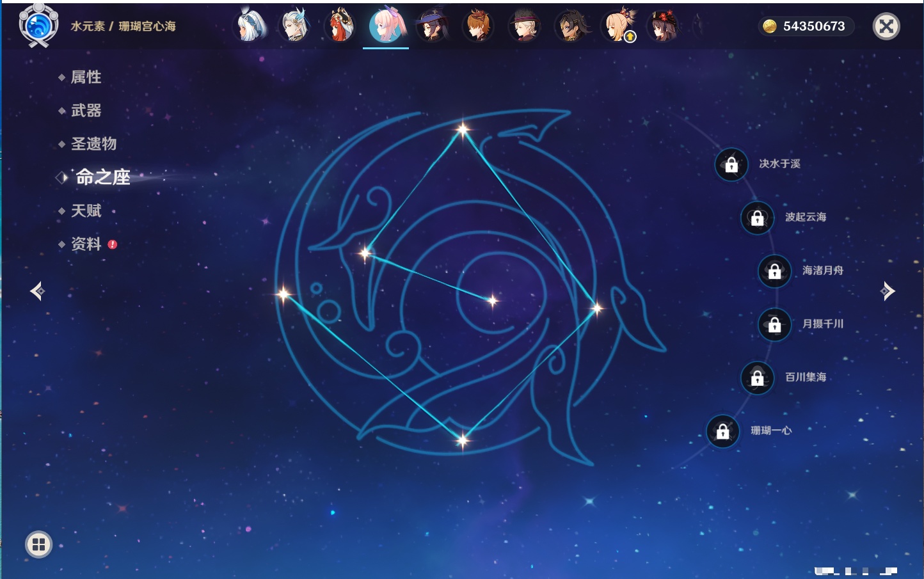Click the rightmost star of the constellation

tap(596, 309)
